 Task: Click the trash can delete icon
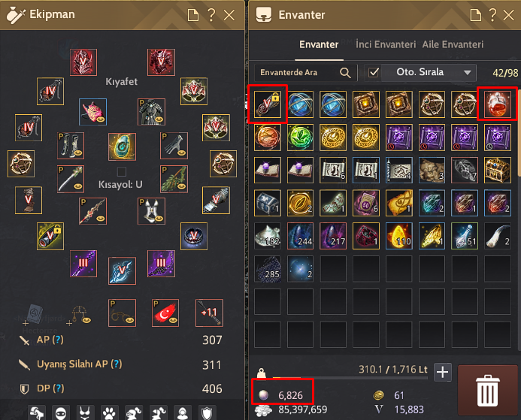[487, 391]
